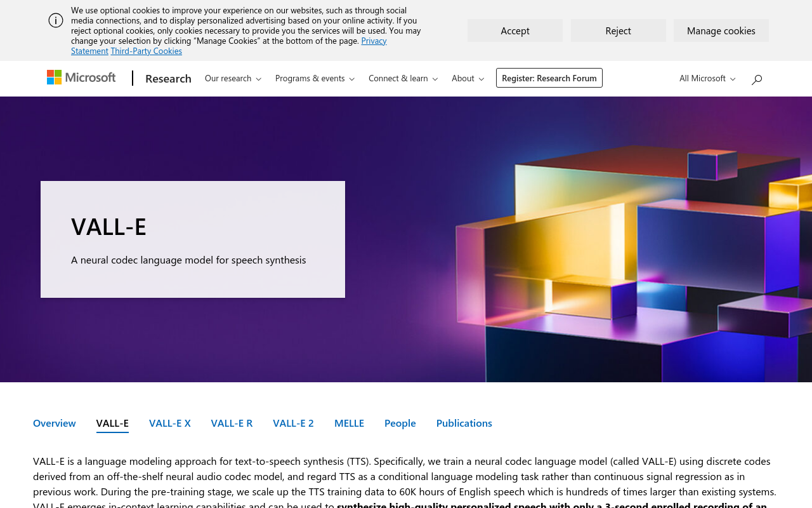Open the Publications tab

click(464, 423)
